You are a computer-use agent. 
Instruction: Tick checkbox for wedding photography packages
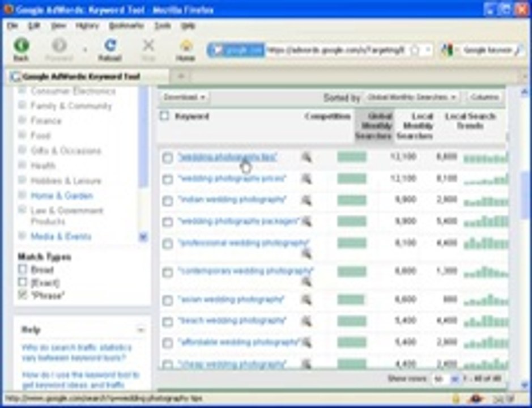point(167,222)
